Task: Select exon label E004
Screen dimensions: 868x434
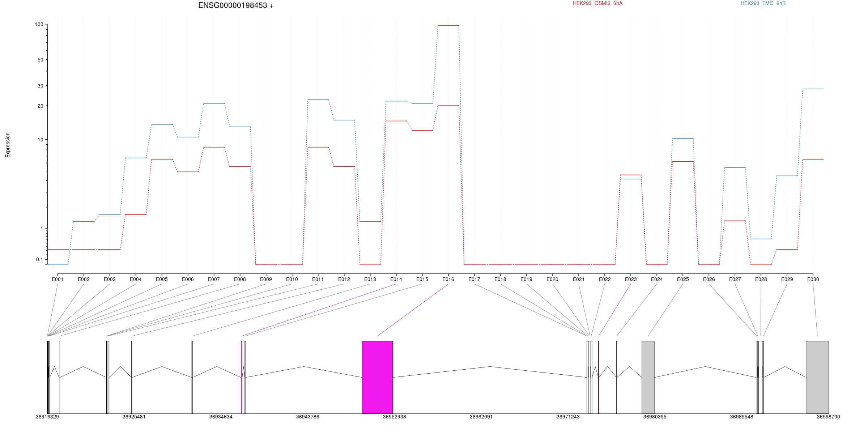Action: click(136, 279)
